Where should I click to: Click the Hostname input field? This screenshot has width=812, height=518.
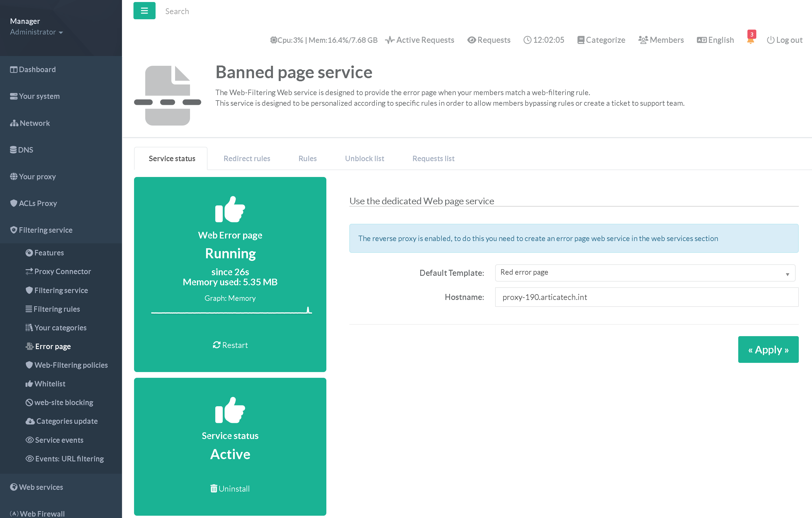646,297
